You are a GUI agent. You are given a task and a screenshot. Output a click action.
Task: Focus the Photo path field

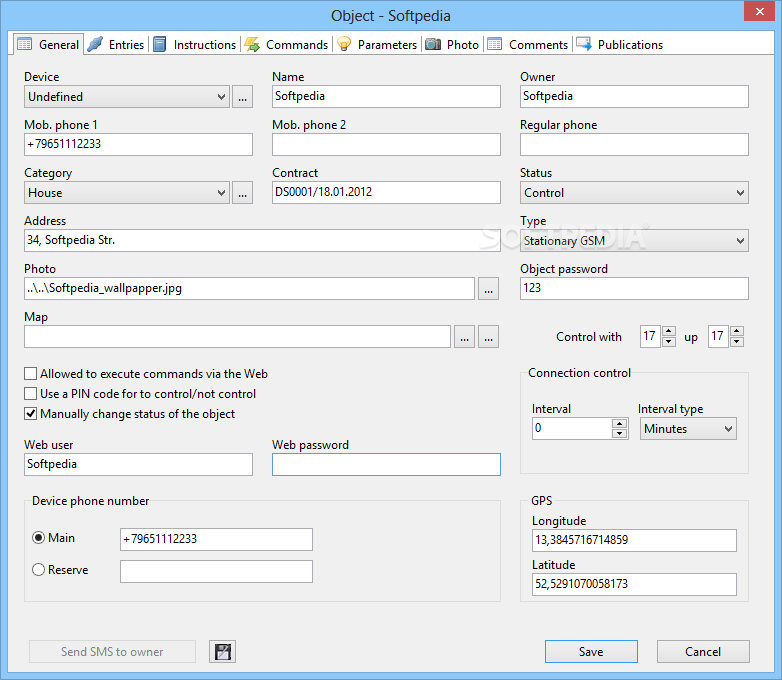coord(249,288)
